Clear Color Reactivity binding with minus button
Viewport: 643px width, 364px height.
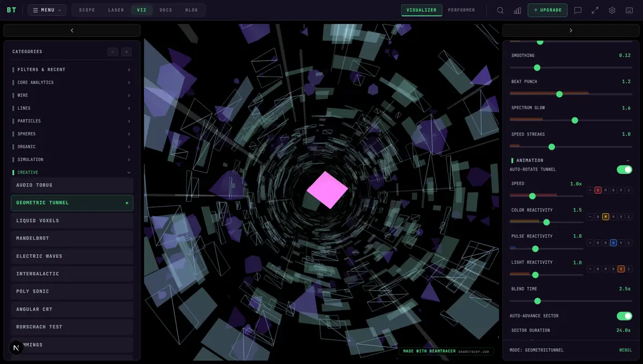[x=590, y=216]
